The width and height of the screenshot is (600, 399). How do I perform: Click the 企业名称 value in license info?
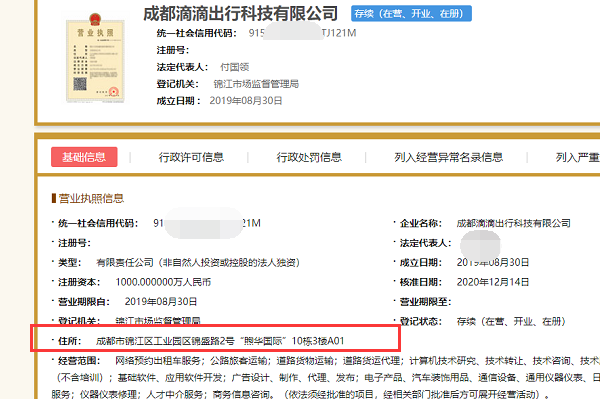click(514, 223)
